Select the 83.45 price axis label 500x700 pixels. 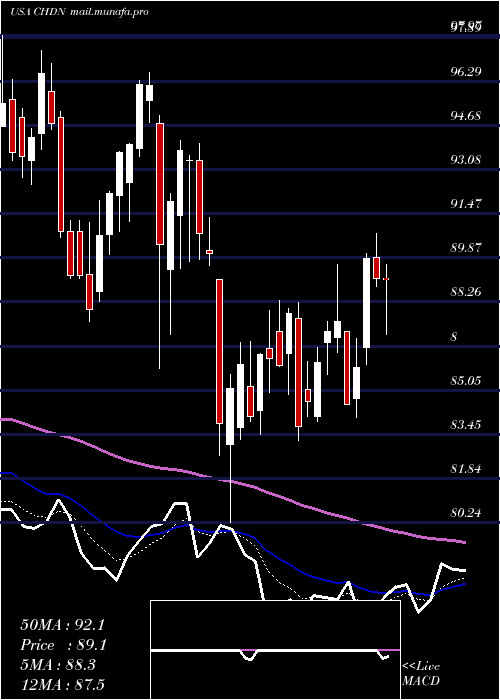(466, 424)
